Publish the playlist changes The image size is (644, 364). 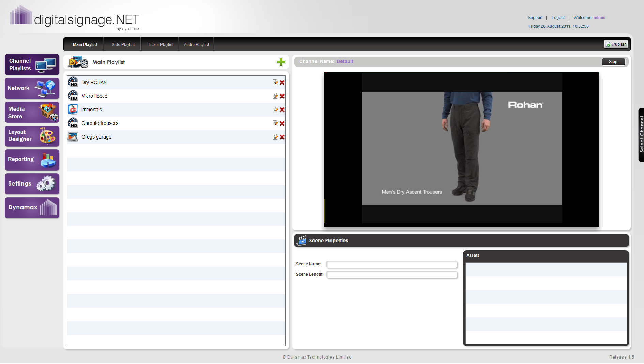click(x=616, y=44)
